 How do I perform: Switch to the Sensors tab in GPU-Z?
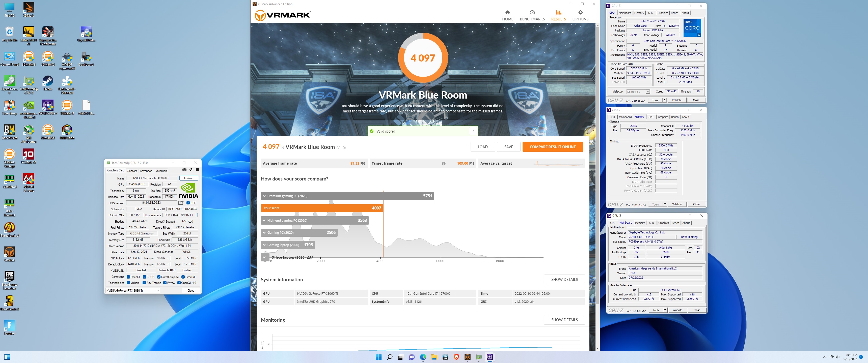click(x=132, y=171)
